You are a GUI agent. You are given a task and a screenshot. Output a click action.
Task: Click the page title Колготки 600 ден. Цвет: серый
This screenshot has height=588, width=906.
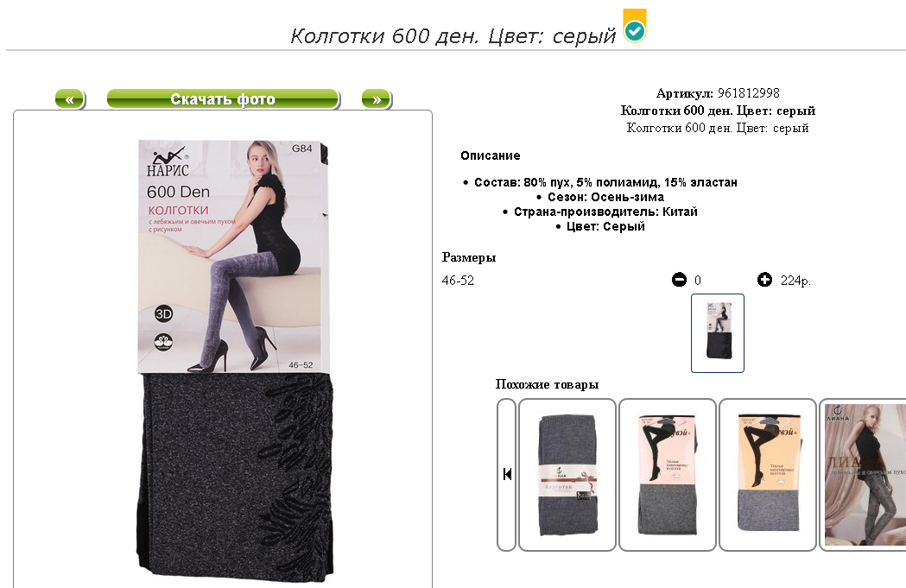(453, 35)
